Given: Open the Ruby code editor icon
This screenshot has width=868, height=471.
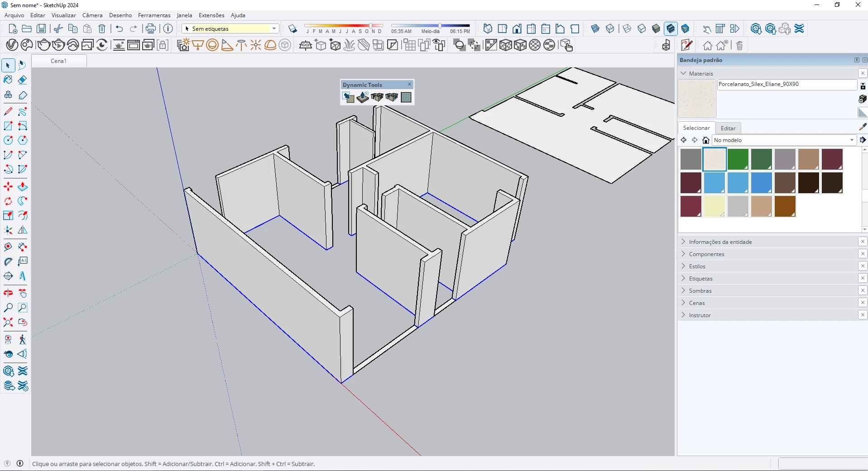Looking at the screenshot, I should pyautogui.click(x=686, y=45).
